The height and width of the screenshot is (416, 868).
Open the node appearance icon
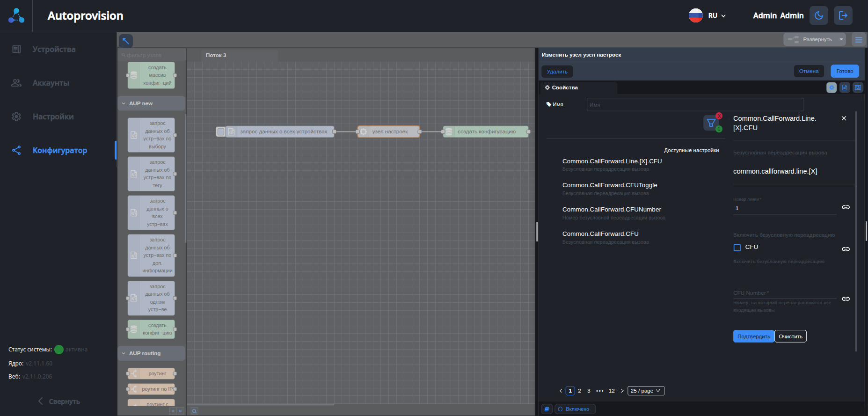click(x=858, y=88)
